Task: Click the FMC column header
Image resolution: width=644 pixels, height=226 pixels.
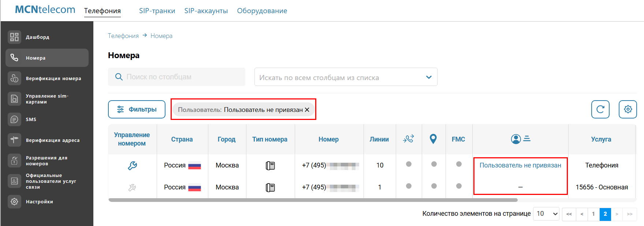Action: click(458, 139)
